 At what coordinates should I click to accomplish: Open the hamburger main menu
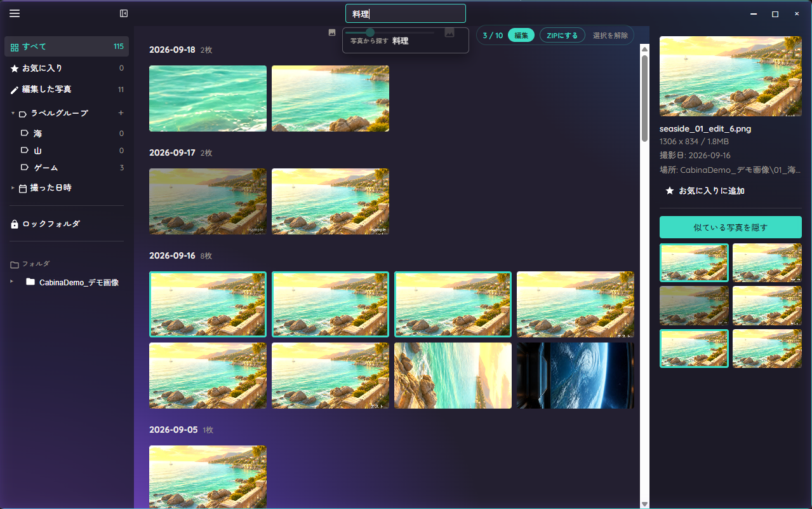(x=15, y=13)
